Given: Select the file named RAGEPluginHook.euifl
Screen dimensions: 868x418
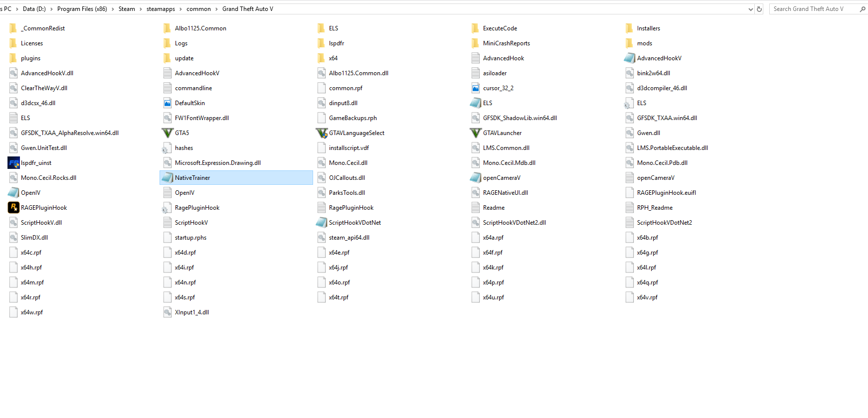Looking at the screenshot, I should pos(667,193).
